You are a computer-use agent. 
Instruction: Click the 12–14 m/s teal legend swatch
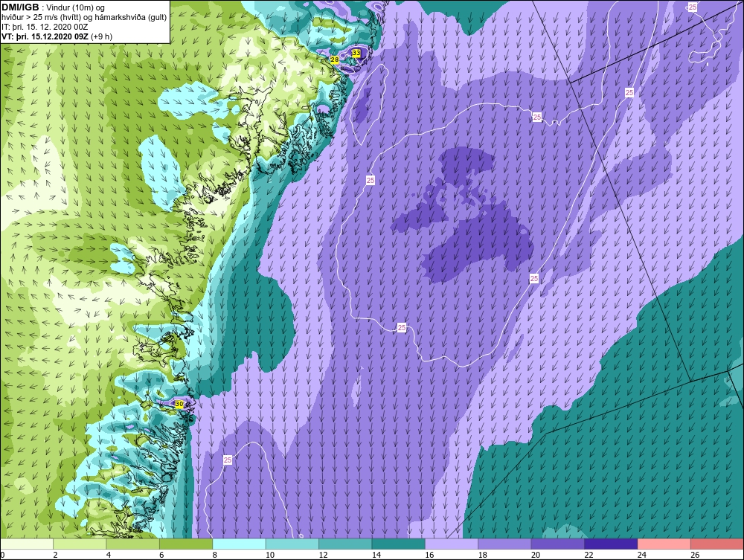(345, 544)
